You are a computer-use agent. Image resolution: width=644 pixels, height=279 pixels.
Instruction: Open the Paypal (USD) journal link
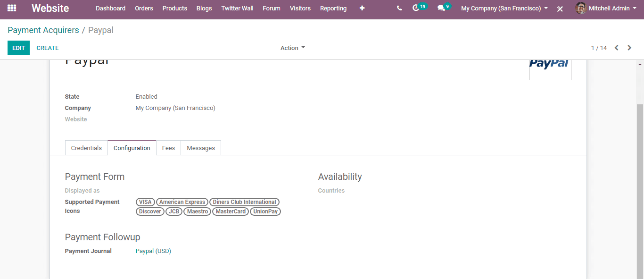[153, 251]
